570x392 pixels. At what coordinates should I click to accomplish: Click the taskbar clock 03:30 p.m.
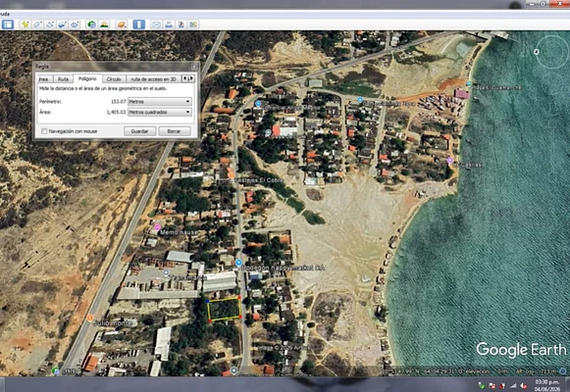pos(546,382)
